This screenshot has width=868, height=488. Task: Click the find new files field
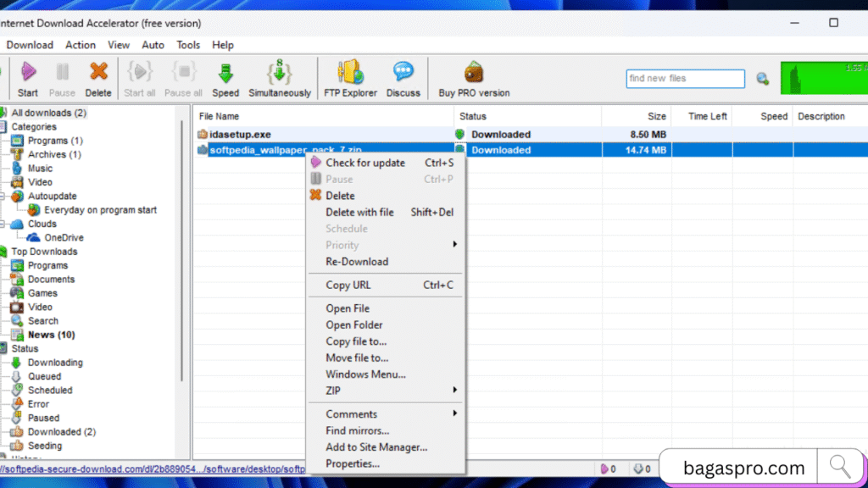685,78
